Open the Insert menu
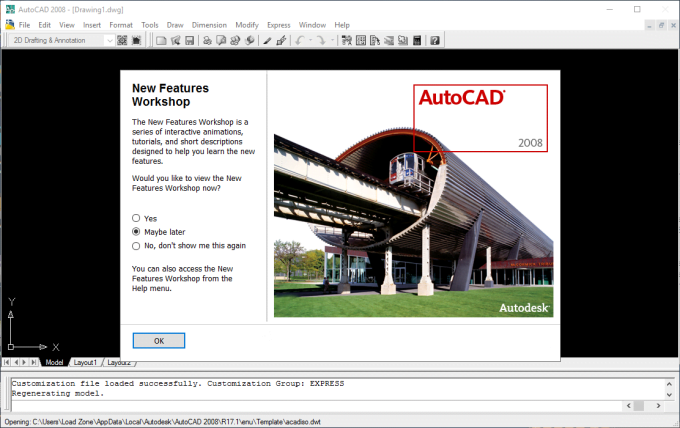This screenshot has height=428, width=680. click(92, 25)
